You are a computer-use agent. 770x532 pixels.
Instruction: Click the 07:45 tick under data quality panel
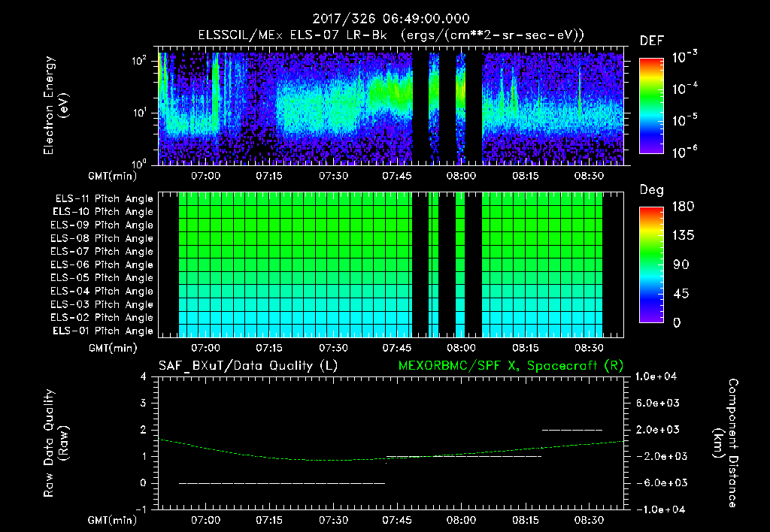point(397,520)
